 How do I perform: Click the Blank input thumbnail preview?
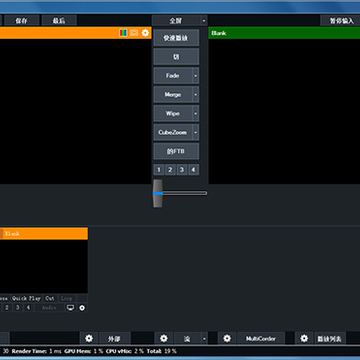pos(44,266)
